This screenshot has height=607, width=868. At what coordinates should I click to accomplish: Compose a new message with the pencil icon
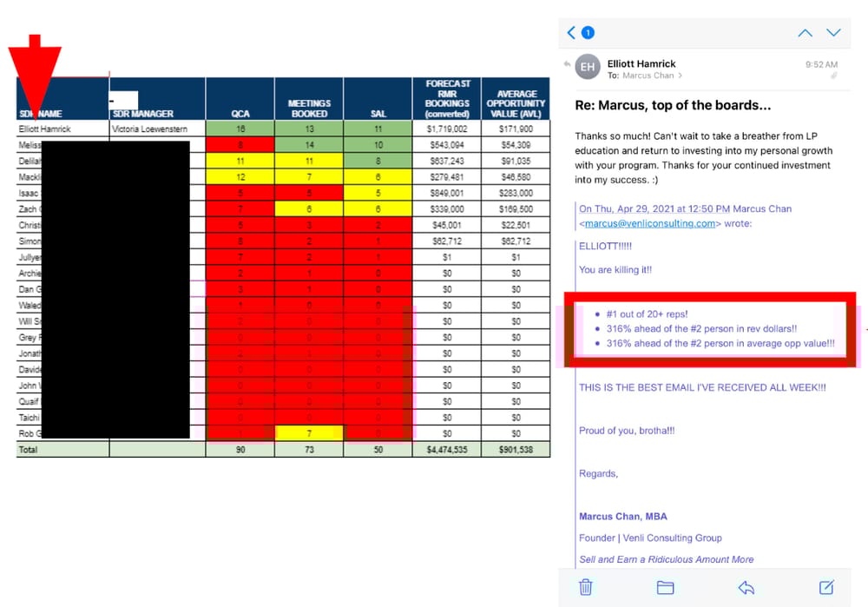click(826, 586)
